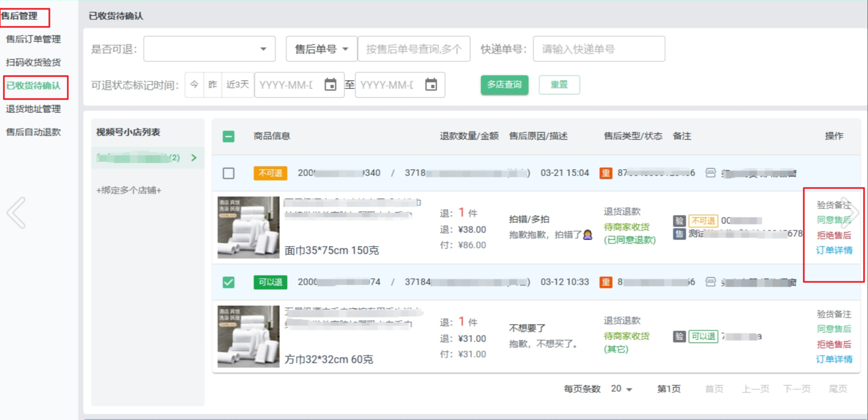
Task: Check the 不可退 order row checkbox
Action: click(x=228, y=173)
